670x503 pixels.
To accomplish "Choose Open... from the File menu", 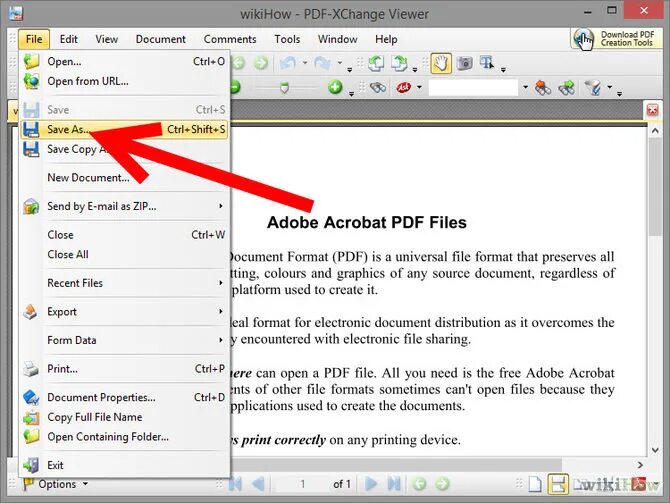I will point(124,62).
